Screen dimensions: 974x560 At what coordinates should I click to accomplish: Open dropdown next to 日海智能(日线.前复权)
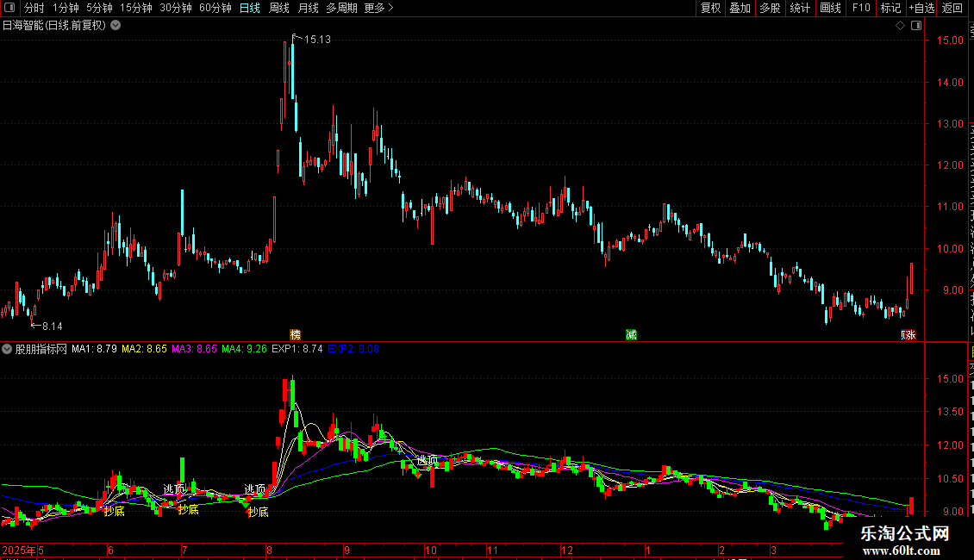tap(116, 26)
